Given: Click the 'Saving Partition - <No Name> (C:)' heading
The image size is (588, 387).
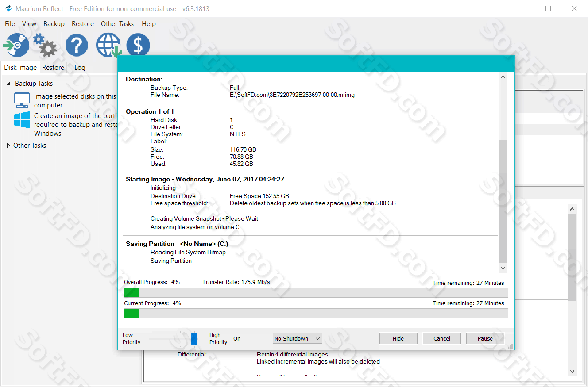Looking at the screenshot, I should [177, 244].
